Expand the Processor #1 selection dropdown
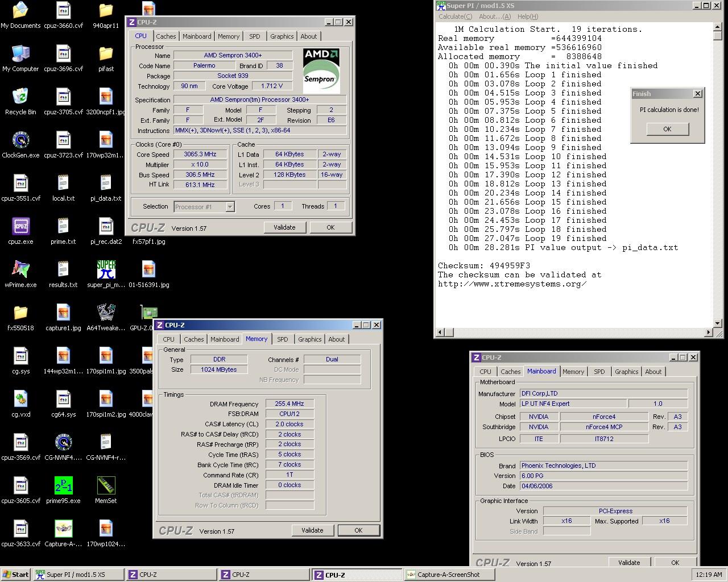The image size is (728, 582). point(230,207)
